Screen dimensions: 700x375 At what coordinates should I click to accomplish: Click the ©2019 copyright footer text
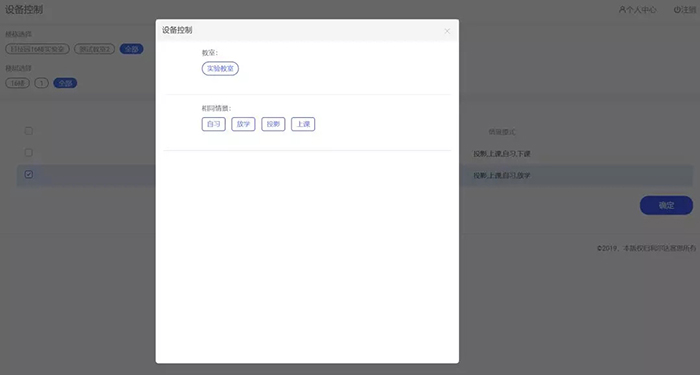point(646,248)
